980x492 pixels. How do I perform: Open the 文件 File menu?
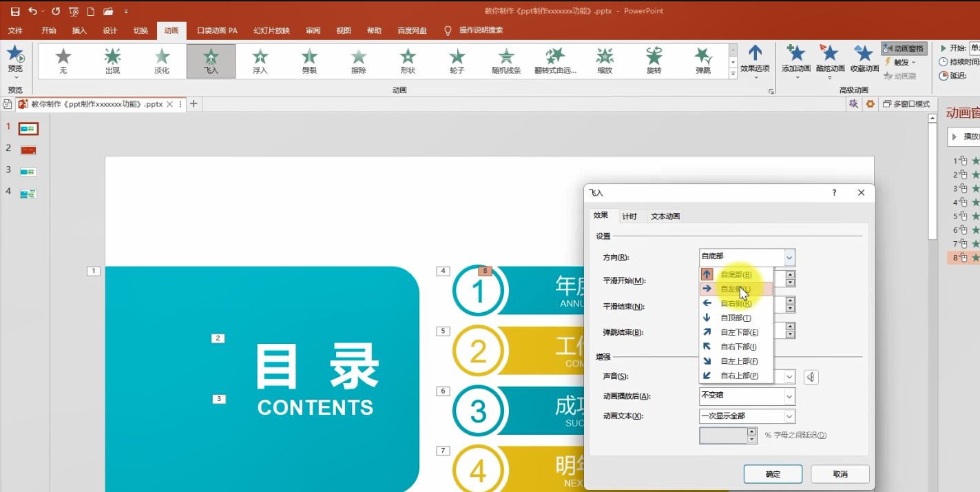point(15,30)
